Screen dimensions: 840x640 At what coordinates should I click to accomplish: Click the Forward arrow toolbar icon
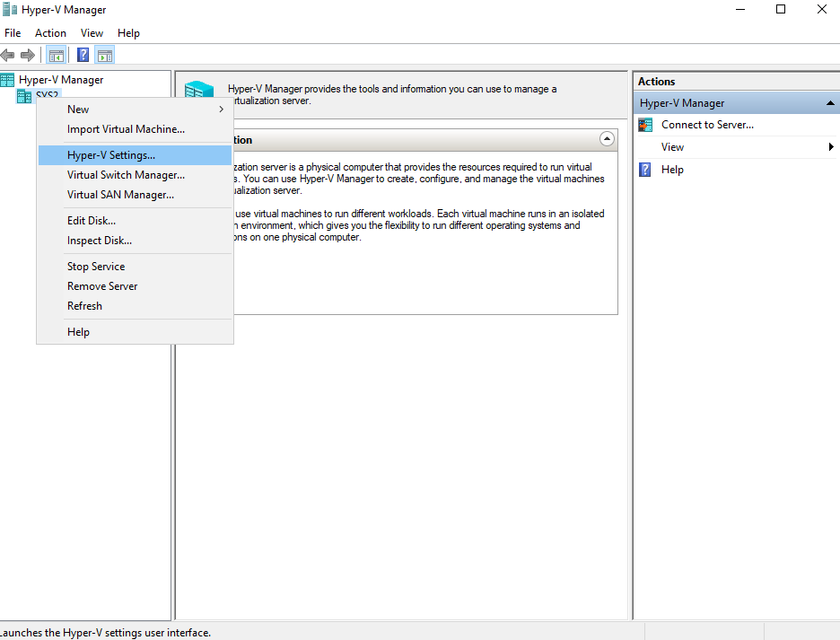pyautogui.click(x=27, y=55)
